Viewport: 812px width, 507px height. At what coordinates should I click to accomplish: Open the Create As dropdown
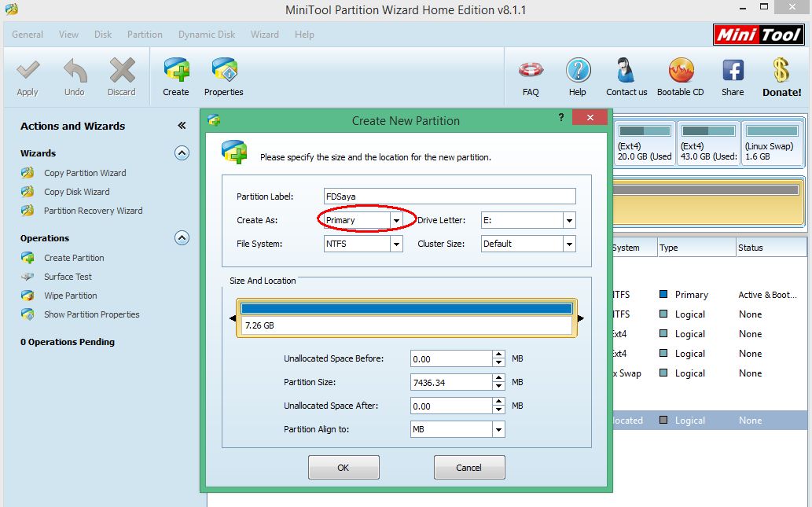[396, 221]
